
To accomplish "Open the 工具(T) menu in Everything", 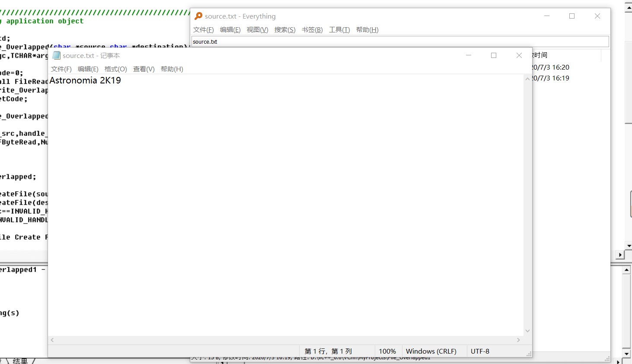I will click(340, 30).
